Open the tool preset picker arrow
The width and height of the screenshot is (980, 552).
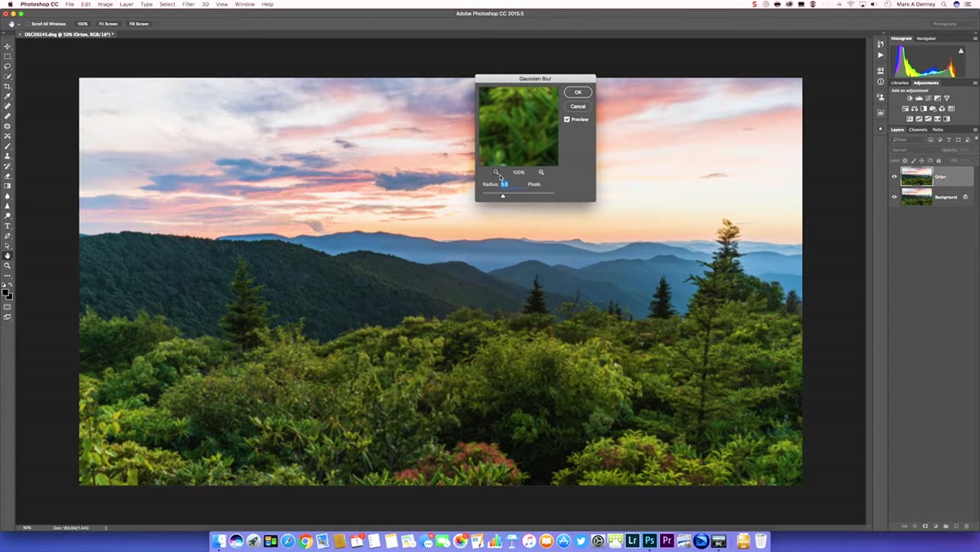point(18,24)
